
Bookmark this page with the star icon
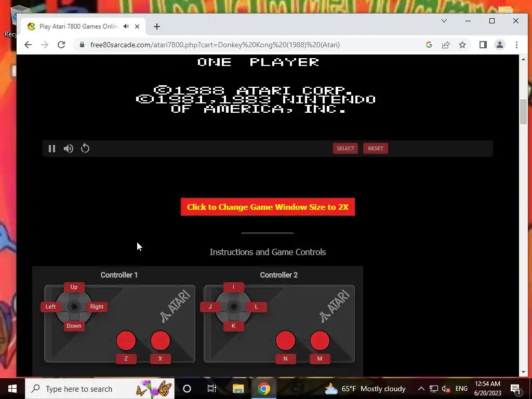pyautogui.click(x=462, y=45)
